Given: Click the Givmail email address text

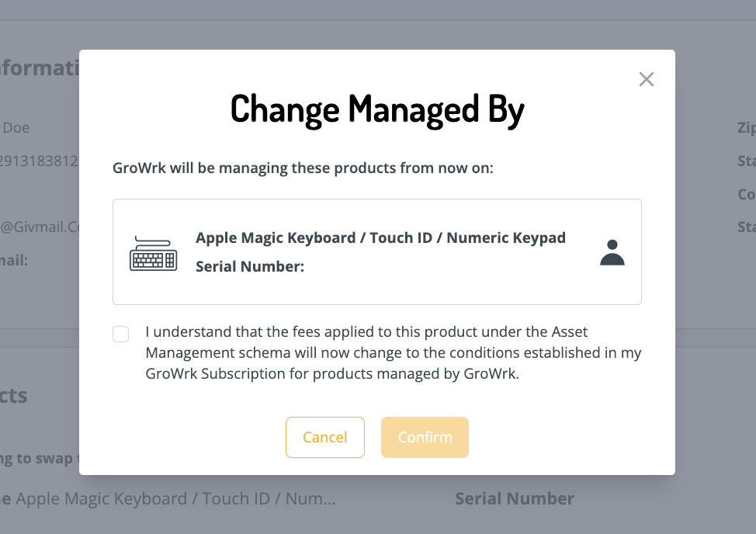Looking at the screenshot, I should tap(39, 227).
